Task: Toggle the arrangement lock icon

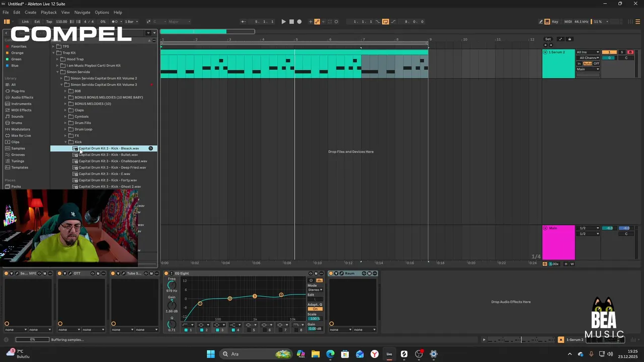Action: [x=570, y=39]
